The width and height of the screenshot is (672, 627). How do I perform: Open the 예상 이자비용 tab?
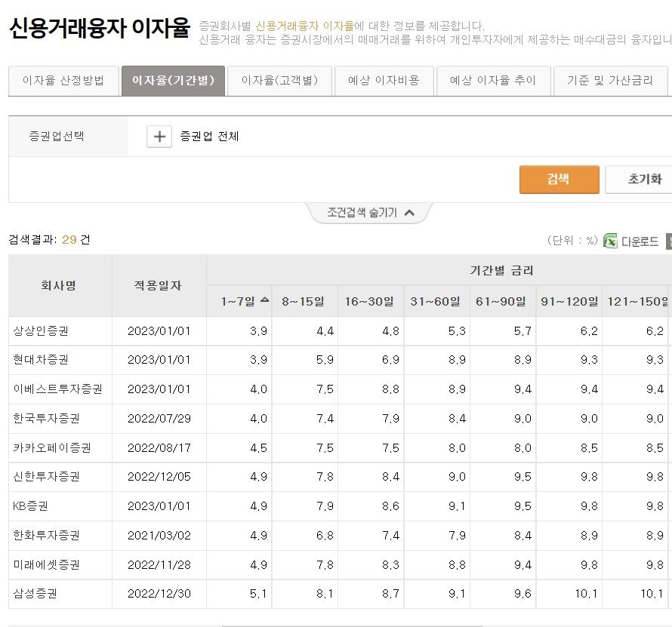point(384,81)
